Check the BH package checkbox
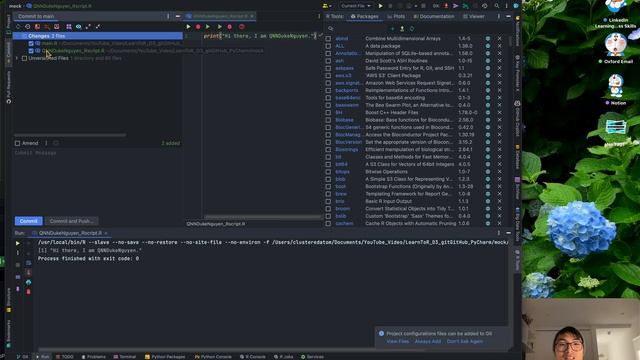This screenshot has width=640, height=360. click(x=328, y=112)
